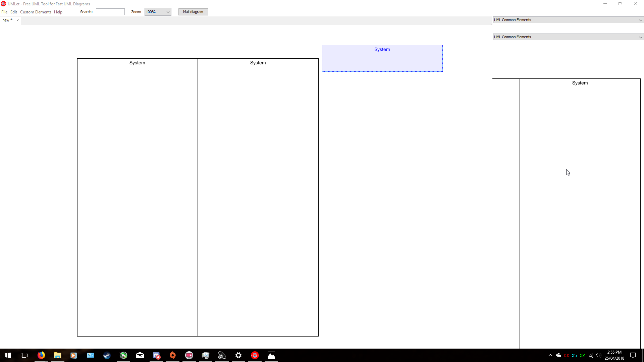Open the Help menu
The width and height of the screenshot is (644, 362).
(x=58, y=12)
